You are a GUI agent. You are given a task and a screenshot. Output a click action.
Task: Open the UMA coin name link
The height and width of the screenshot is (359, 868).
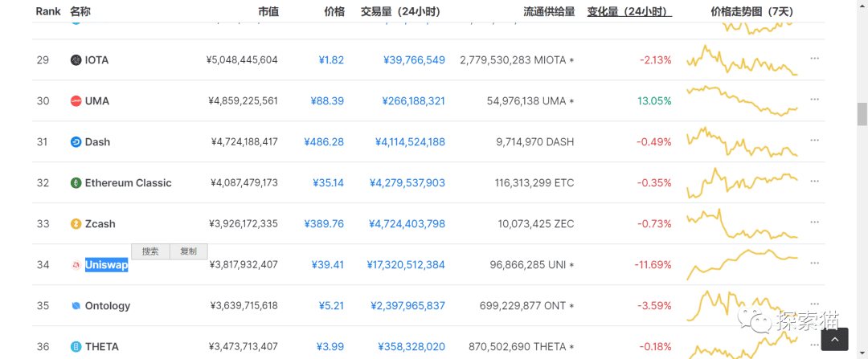[x=97, y=101]
